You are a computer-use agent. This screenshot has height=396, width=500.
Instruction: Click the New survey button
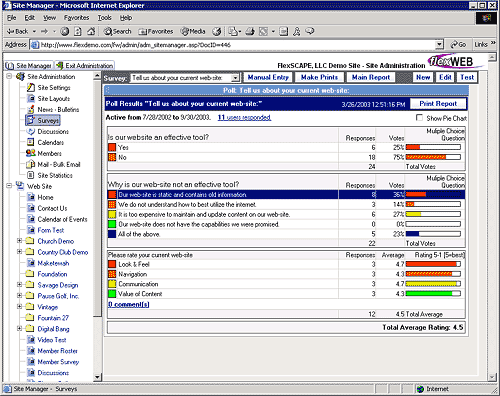click(423, 77)
